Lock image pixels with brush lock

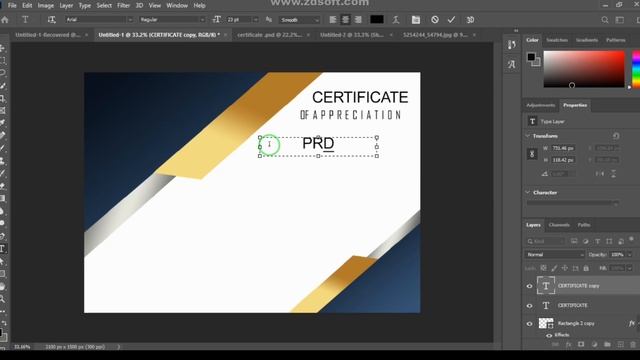click(554, 268)
